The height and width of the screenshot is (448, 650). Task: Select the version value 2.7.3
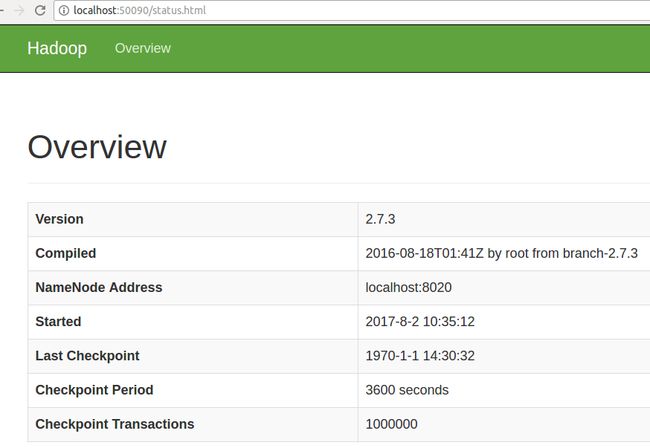[380, 219]
